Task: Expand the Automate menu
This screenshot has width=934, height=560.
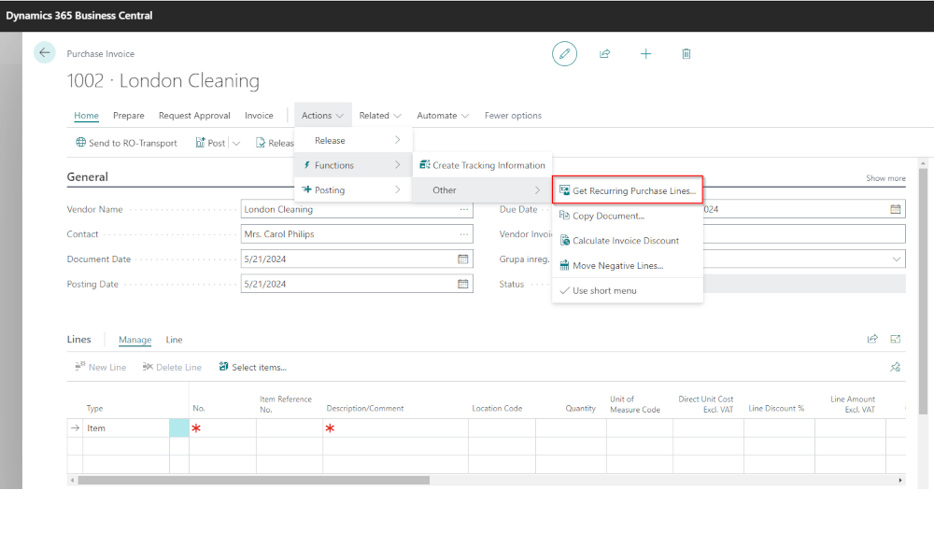Action: (x=443, y=116)
